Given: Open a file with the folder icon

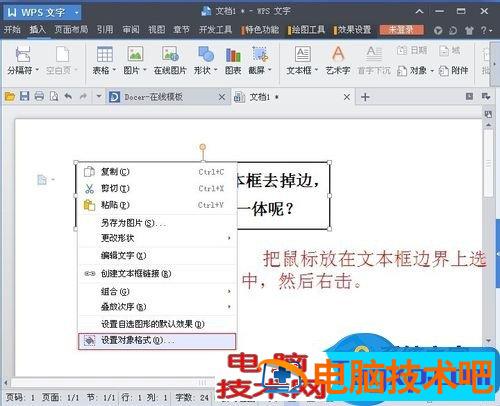Looking at the screenshot, I should point(10,97).
